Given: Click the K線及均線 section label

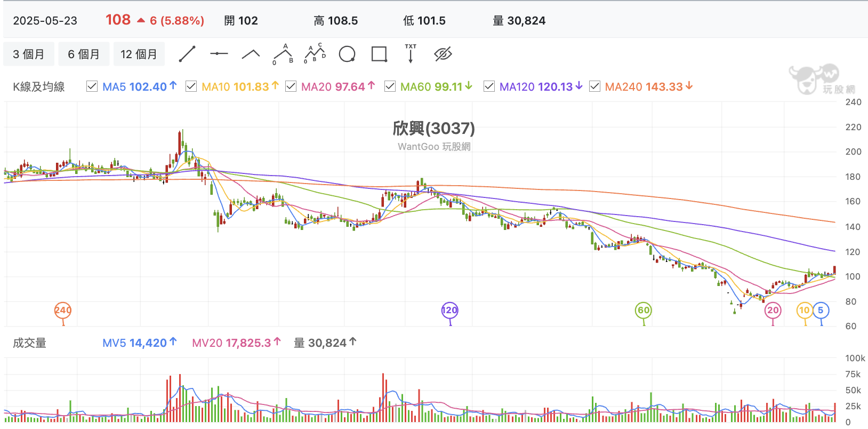Looking at the screenshot, I should pos(39,87).
